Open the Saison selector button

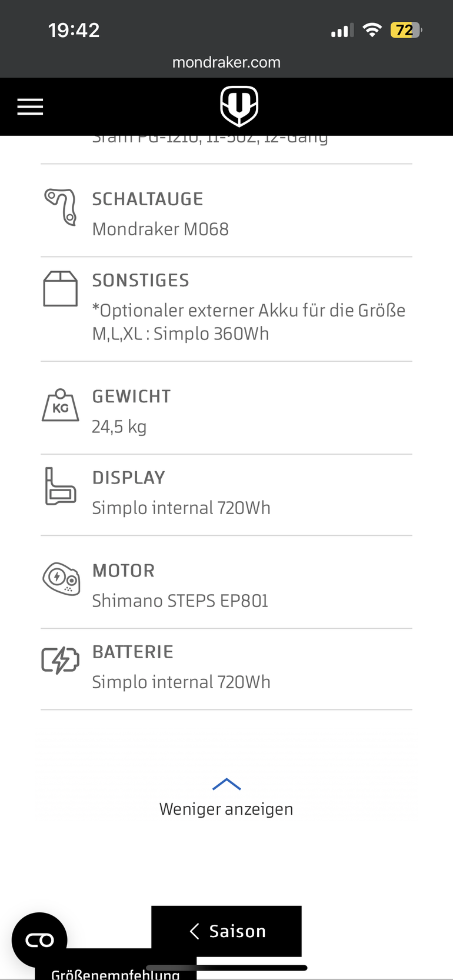[x=226, y=931]
